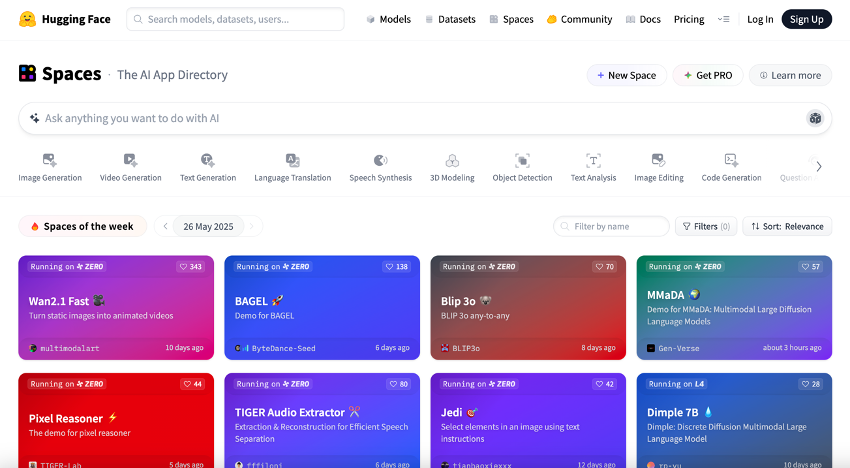Click the Spaces colorful grid logo
Viewport: 850px width, 468px height.
pos(27,73)
